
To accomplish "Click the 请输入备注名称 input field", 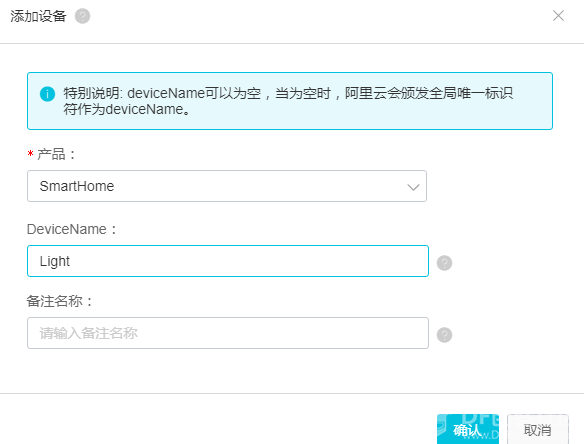I will click(228, 333).
